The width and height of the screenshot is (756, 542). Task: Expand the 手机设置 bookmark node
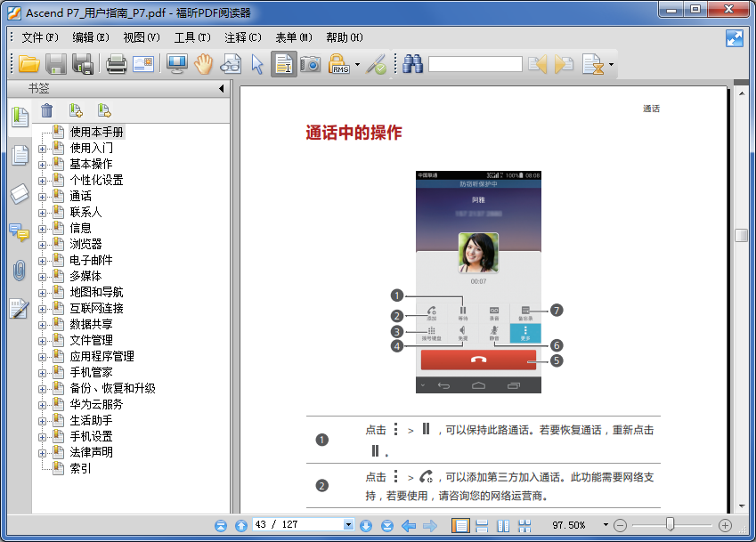43,438
